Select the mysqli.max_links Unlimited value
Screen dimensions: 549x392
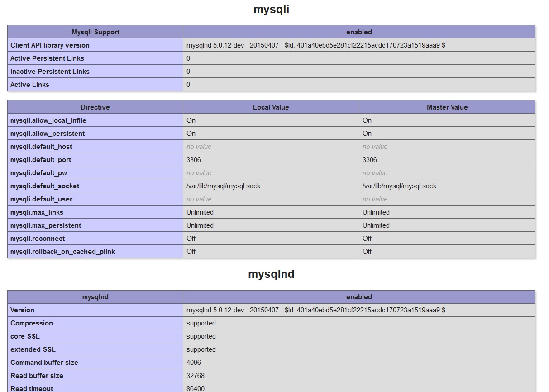[x=200, y=212]
